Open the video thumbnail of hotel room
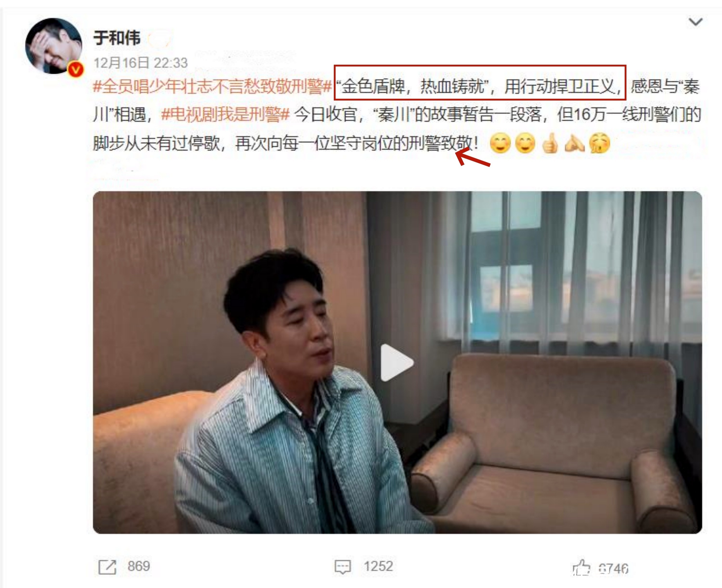This screenshot has height=588, width=722. coord(397,362)
